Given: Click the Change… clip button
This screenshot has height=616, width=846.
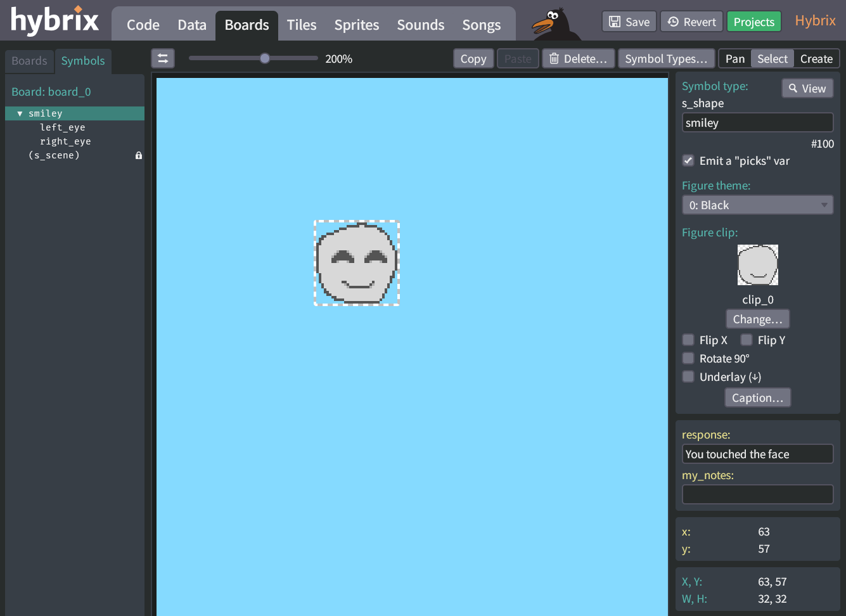Looking at the screenshot, I should click(x=757, y=319).
